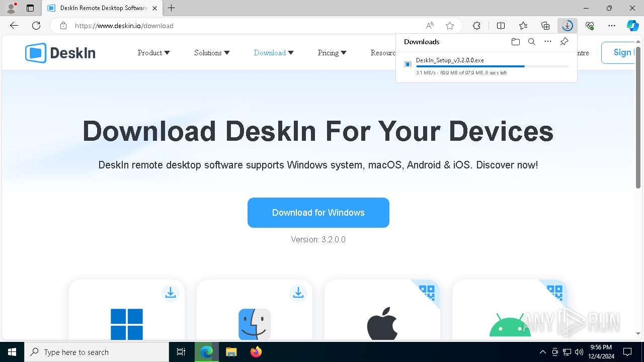Search downloads in the Downloads panel
Image resolution: width=644 pixels, height=362 pixels.
click(531, 42)
